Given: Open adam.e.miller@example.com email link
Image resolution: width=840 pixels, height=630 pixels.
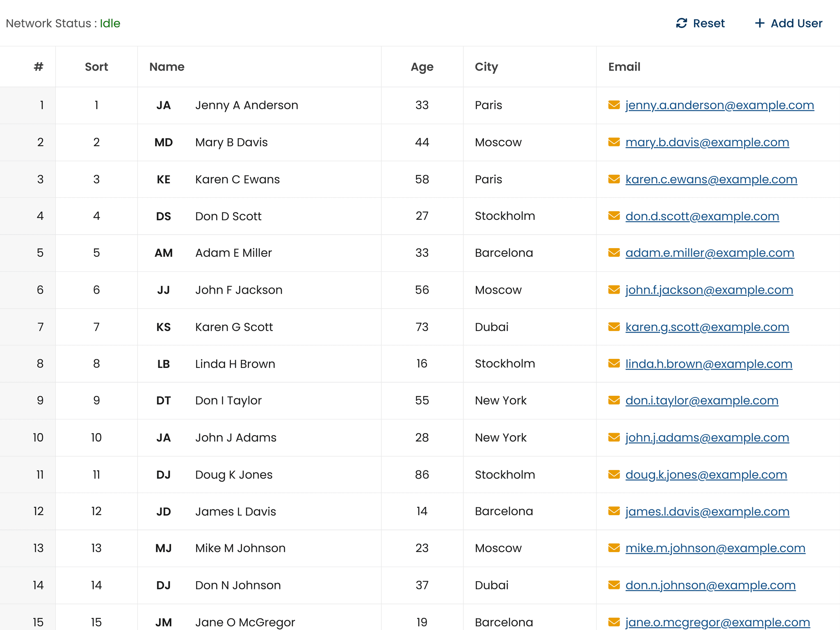Looking at the screenshot, I should (x=709, y=253).
